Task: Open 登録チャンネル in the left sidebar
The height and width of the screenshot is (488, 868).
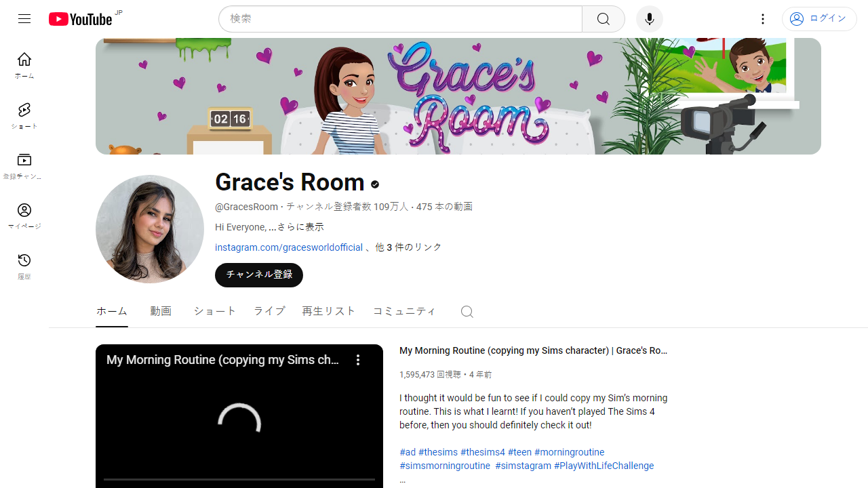Action: [24, 166]
